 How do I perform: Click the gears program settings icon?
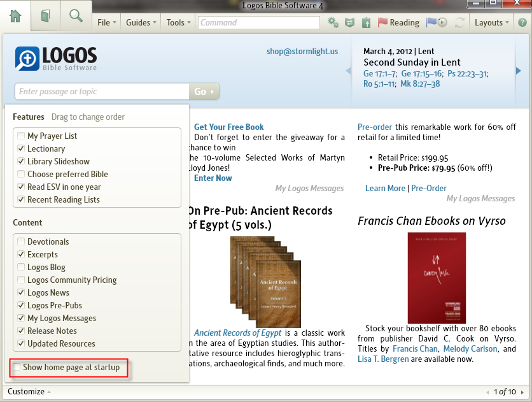tap(333, 23)
